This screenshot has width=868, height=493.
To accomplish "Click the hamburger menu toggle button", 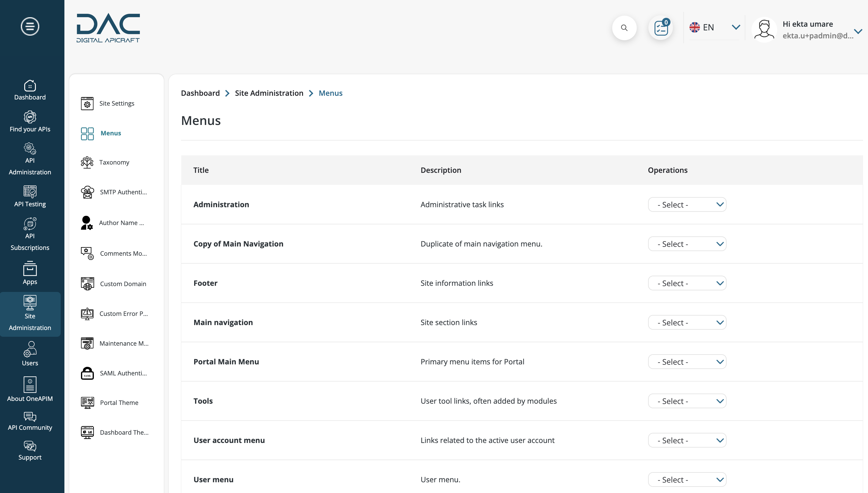I will click(x=30, y=26).
